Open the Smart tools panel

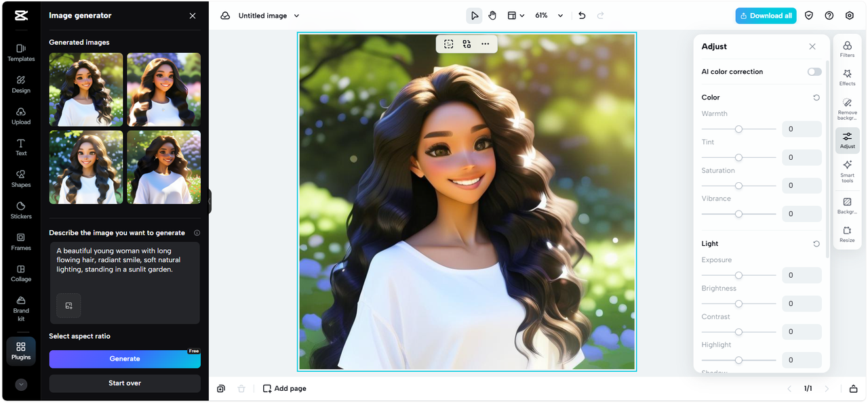coord(847,171)
